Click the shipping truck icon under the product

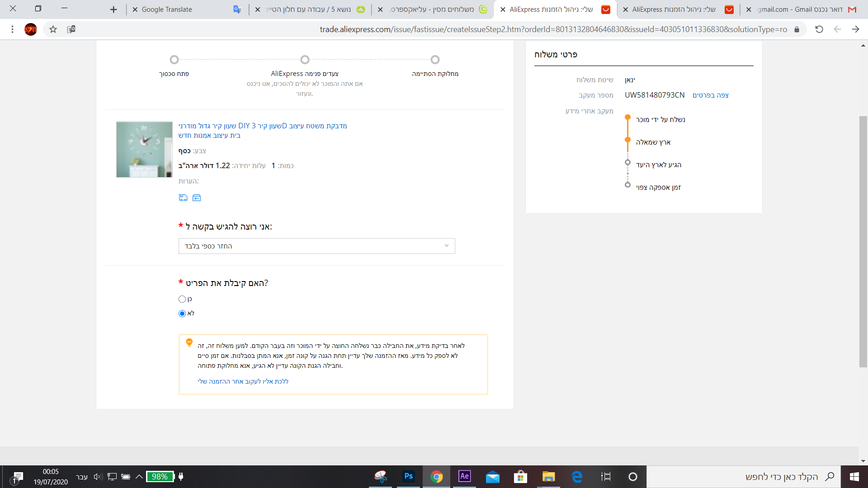point(183,197)
